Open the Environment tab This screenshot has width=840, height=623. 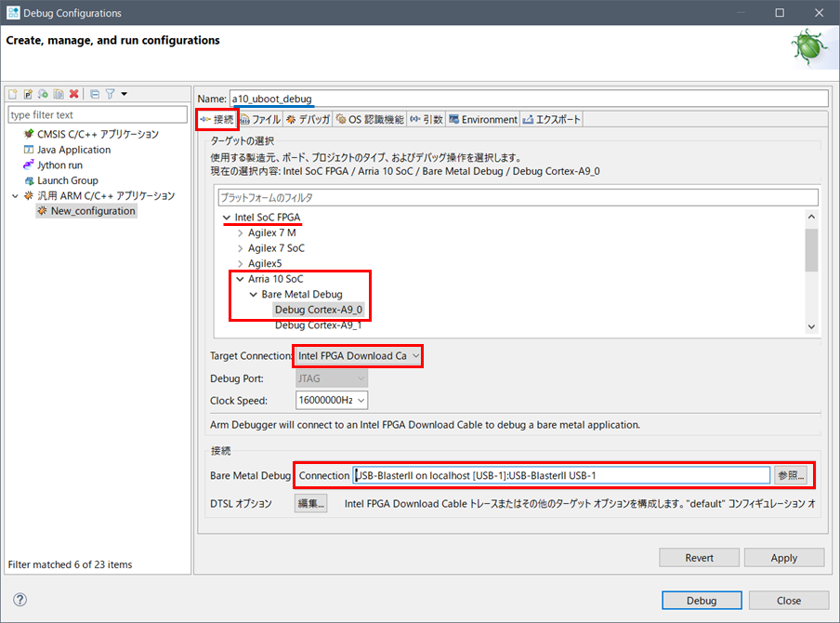coord(482,120)
